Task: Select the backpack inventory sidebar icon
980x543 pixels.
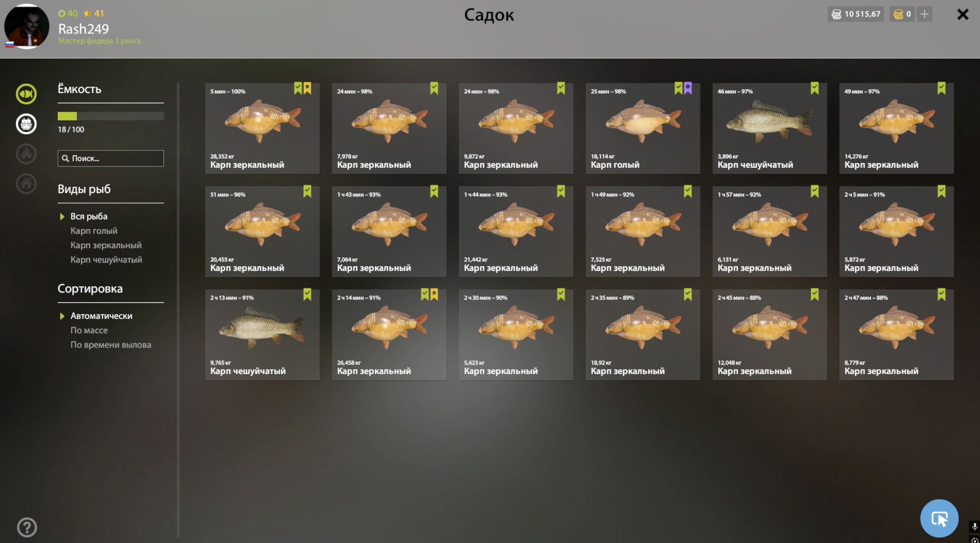Action: pos(26,124)
